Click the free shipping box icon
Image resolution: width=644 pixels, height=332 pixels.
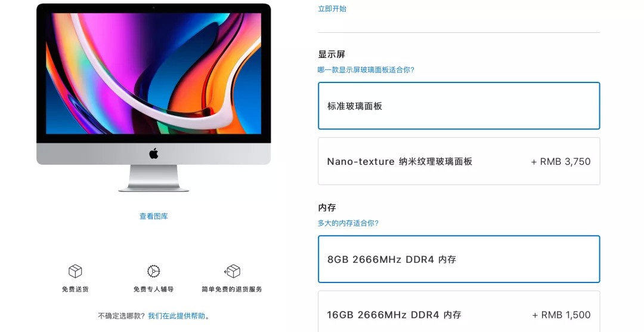75,271
